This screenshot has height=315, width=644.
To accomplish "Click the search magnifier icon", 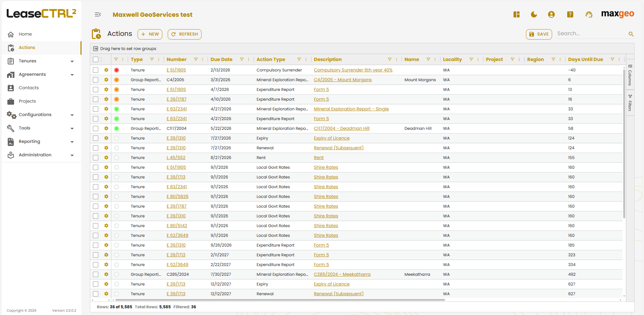I will [631, 34].
